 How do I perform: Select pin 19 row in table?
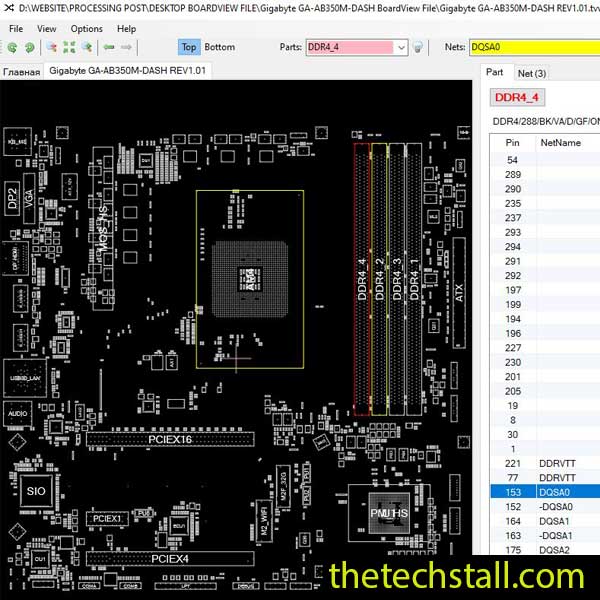(x=545, y=406)
